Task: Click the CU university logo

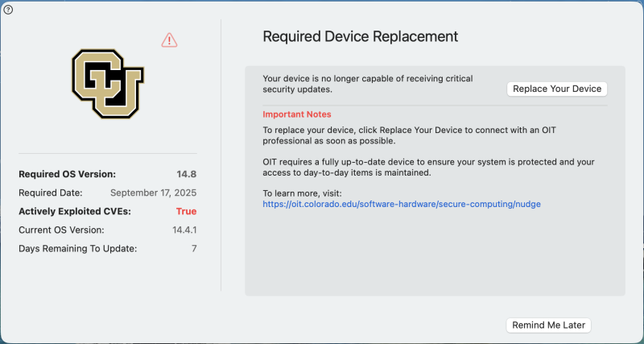Action: click(108, 84)
